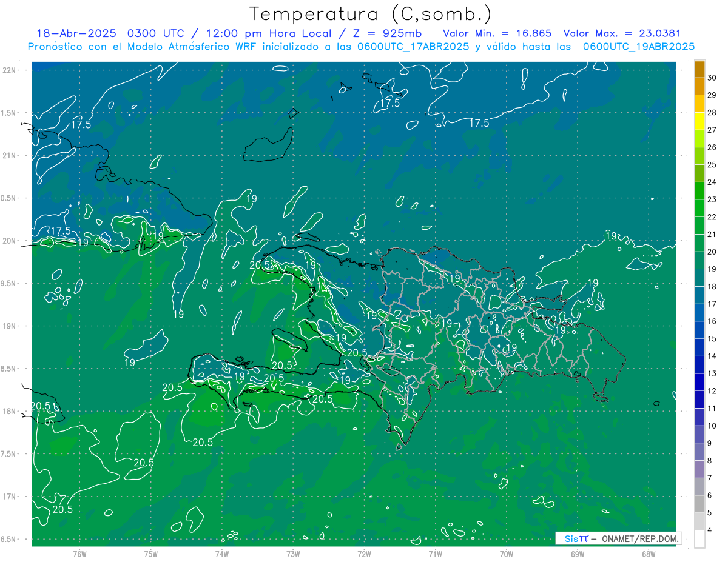Select colorbar swatch between 17 and 18
This screenshot has height=562, width=728.
700,296
